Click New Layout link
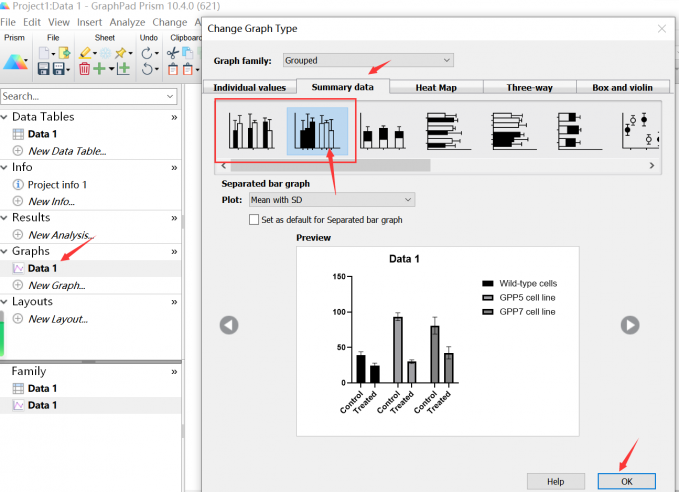The image size is (679, 492). 58,319
